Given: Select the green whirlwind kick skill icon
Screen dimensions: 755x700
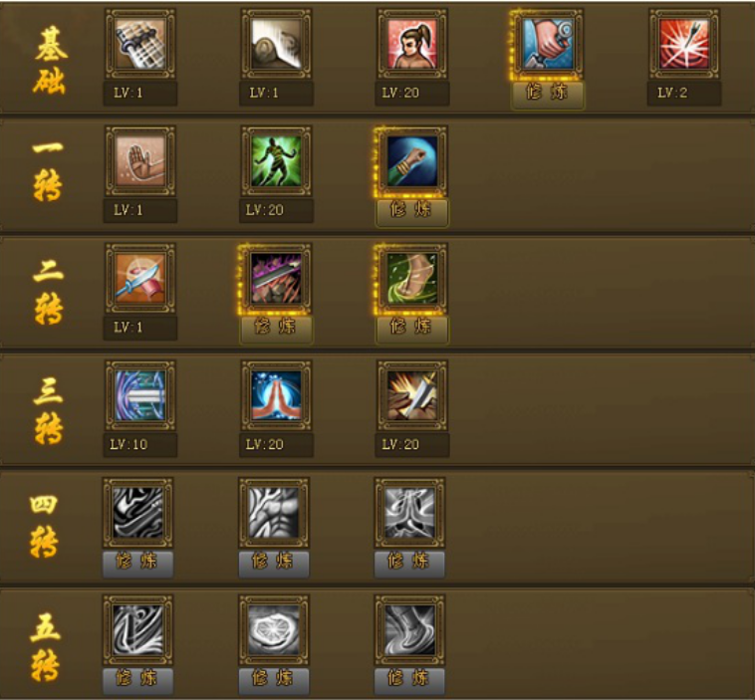Looking at the screenshot, I should pyautogui.click(x=412, y=278).
